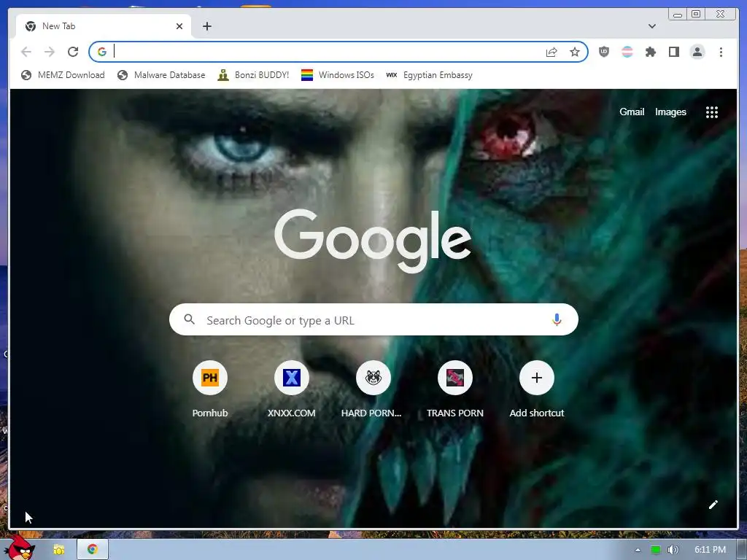Open Images link
Screen dimensions: 747x560
point(670,112)
